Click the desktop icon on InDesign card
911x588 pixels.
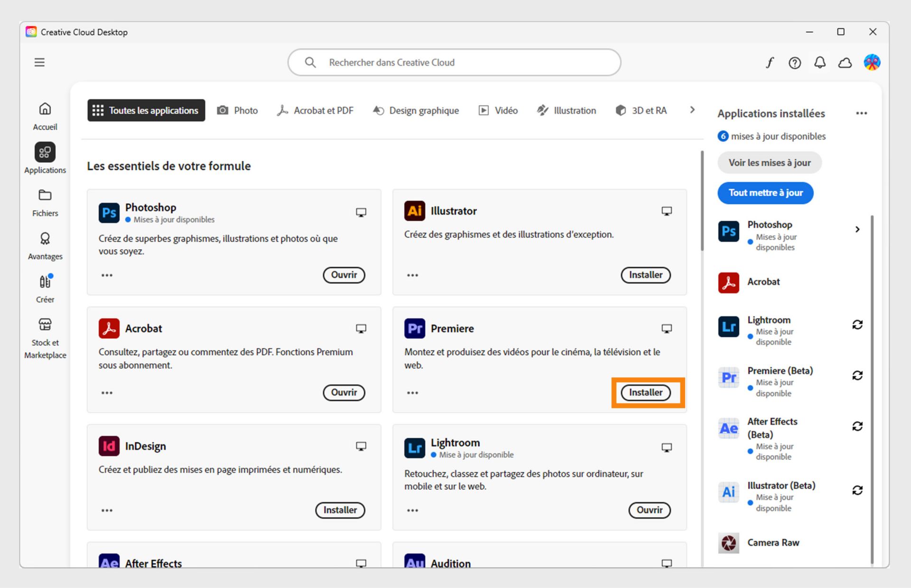click(x=361, y=446)
